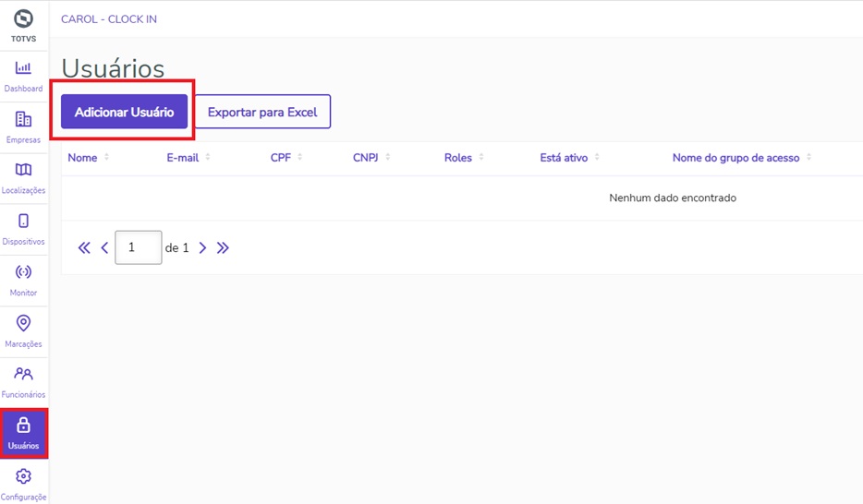Open the Empresas building icon
This screenshot has height=504, width=863.
coord(23,119)
